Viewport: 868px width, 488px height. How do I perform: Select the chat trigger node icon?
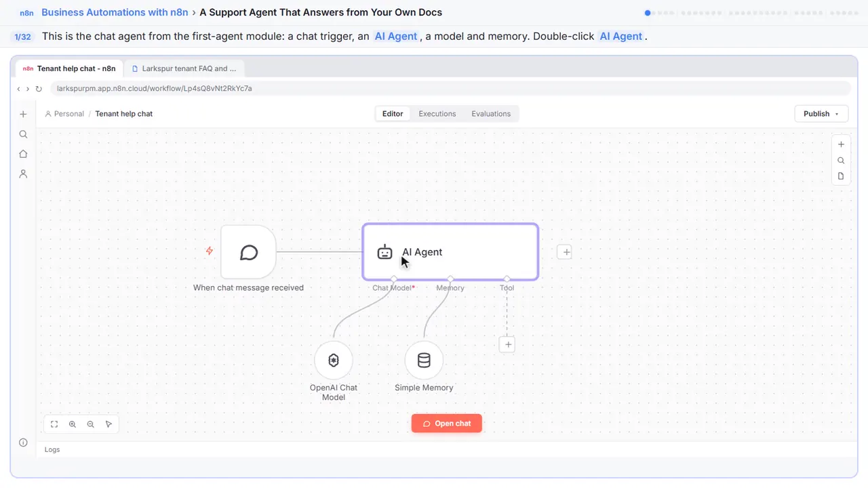coord(249,252)
